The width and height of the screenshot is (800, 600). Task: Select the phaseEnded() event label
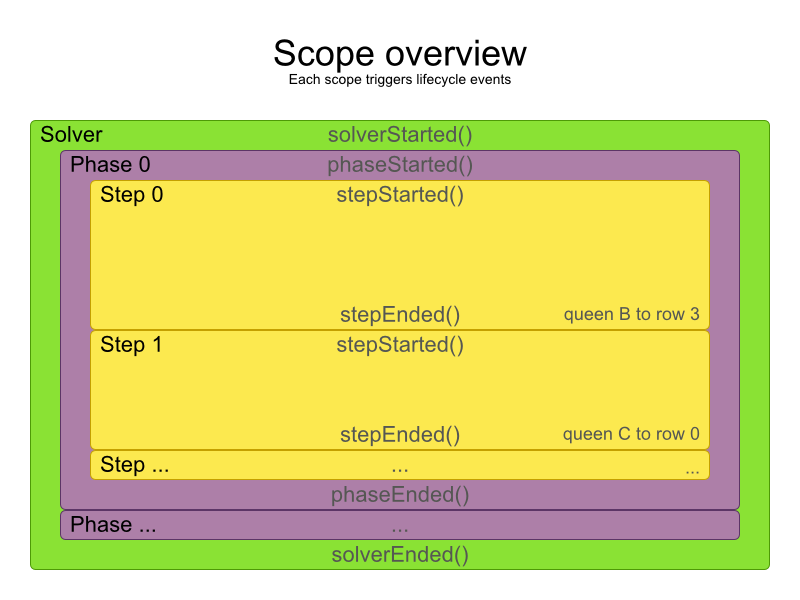[x=400, y=495]
